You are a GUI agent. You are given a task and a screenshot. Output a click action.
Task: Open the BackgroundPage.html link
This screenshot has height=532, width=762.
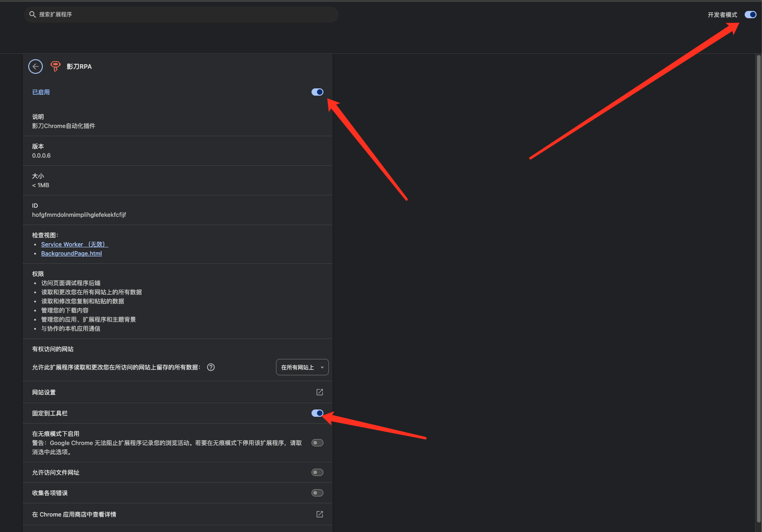point(72,254)
